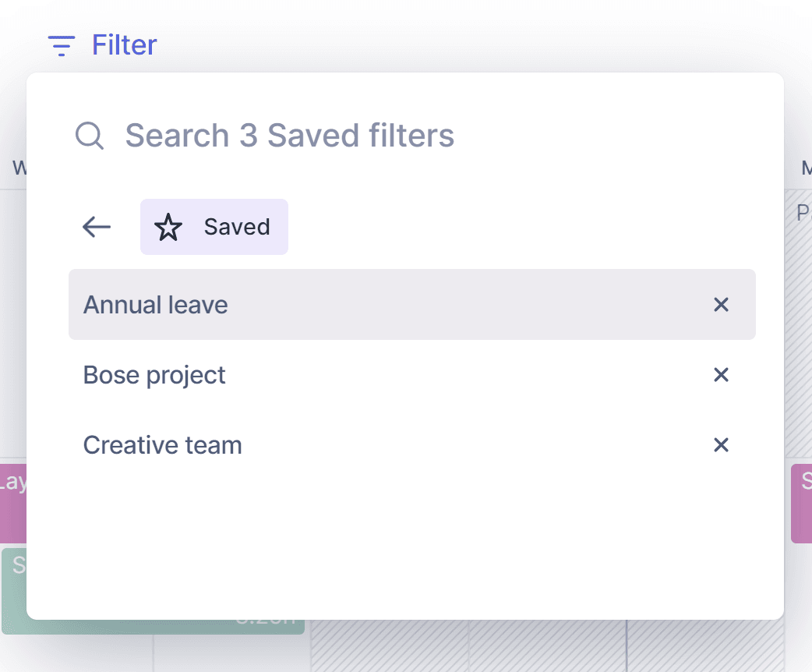Select the pink schedule block on right edge

coord(802,503)
